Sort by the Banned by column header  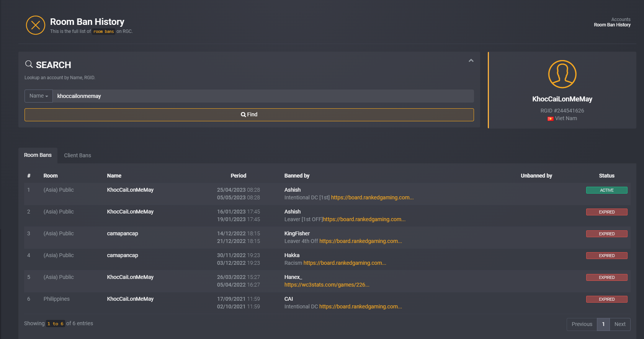pos(297,176)
